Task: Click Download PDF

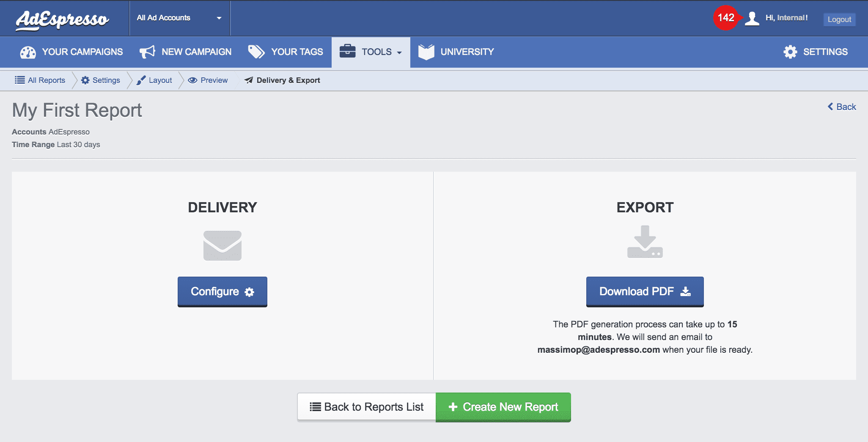Action: [644, 291]
